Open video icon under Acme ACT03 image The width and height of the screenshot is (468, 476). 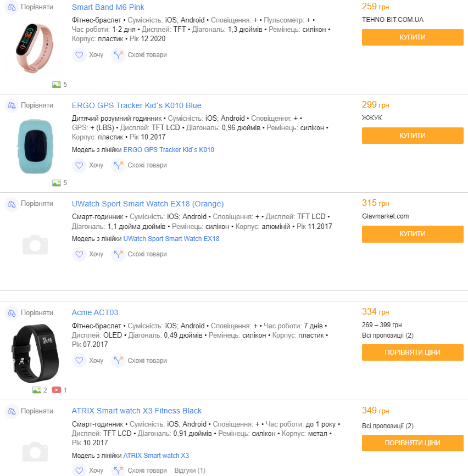(x=57, y=390)
